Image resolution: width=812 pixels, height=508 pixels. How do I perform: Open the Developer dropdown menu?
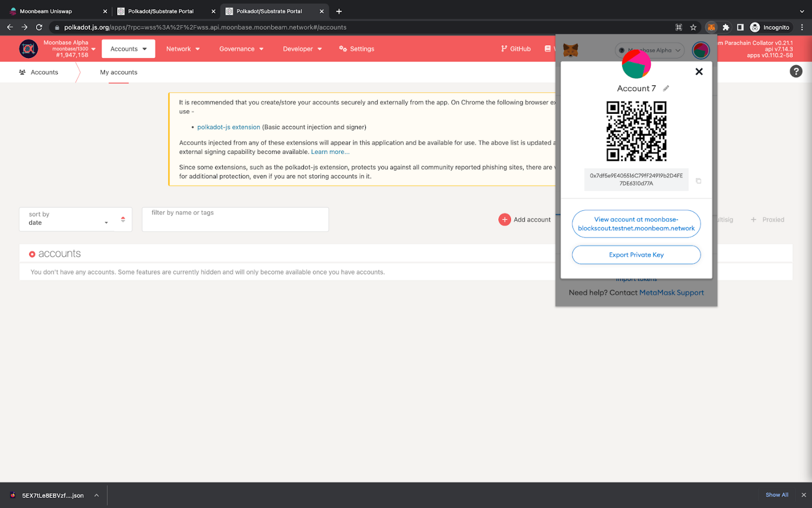pyautogui.click(x=302, y=49)
